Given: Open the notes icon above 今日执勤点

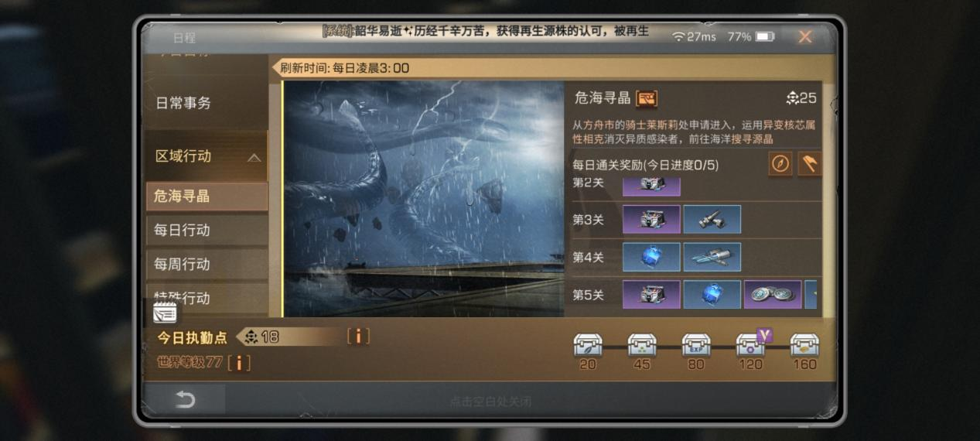Looking at the screenshot, I should (165, 313).
